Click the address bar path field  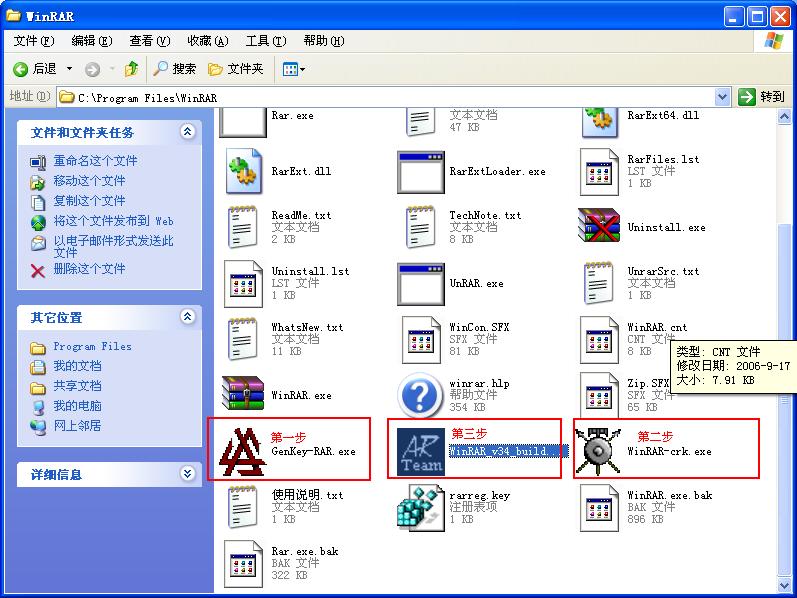pos(385,97)
